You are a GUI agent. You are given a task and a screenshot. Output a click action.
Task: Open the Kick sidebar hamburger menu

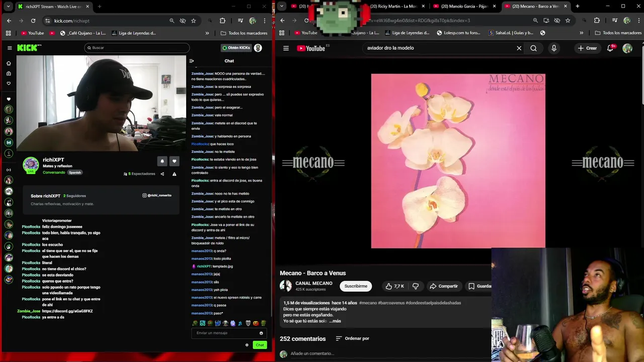10,48
